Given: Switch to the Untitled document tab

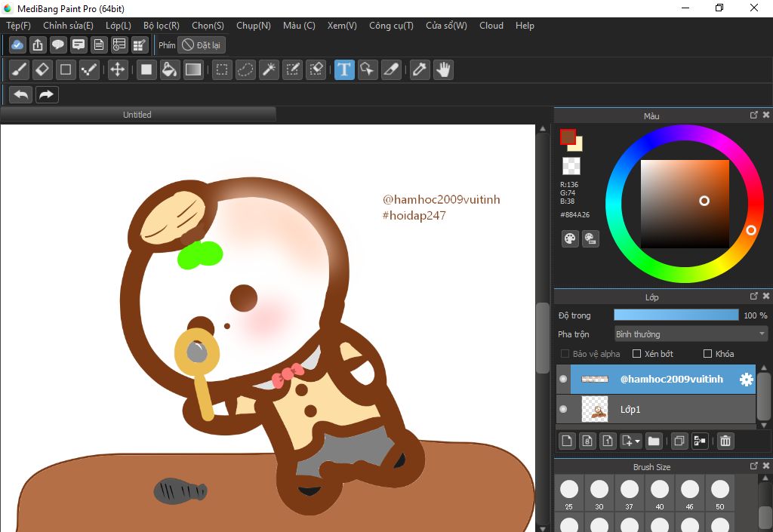Looking at the screenshot, I should [x=137, y=115].
